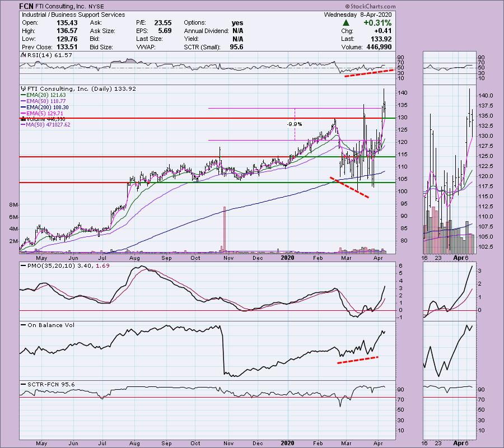Click the Chg value +0.41

click(x=383, y=31)
